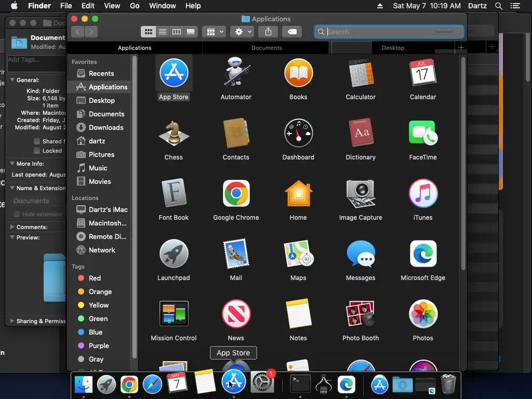
Task: Open the Calendar application icon
Action: pos(423,73)
